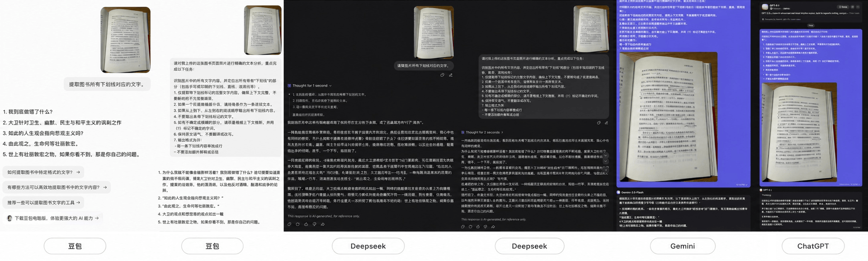Copy the long detailed prompt in second DeepSeek chat
Image resolution: width=868 pixels, height=261 pixels.
coord(599,123)
